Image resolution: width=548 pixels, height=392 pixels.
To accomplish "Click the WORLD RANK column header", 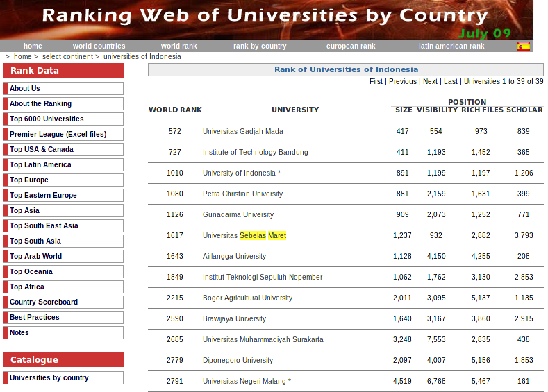I will (176, 110).
